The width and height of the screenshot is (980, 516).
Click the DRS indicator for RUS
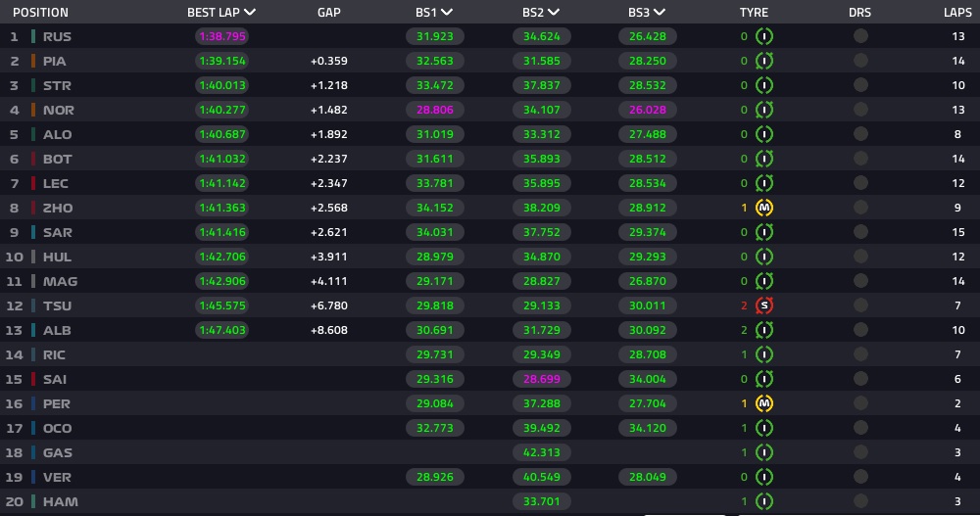[x=860, y=36]
